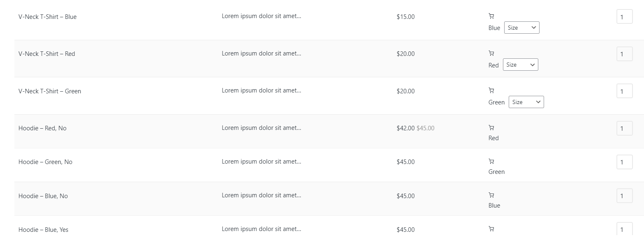Open Size dropdown for Blue V-Neck T-Shirt

coord(521,28)
